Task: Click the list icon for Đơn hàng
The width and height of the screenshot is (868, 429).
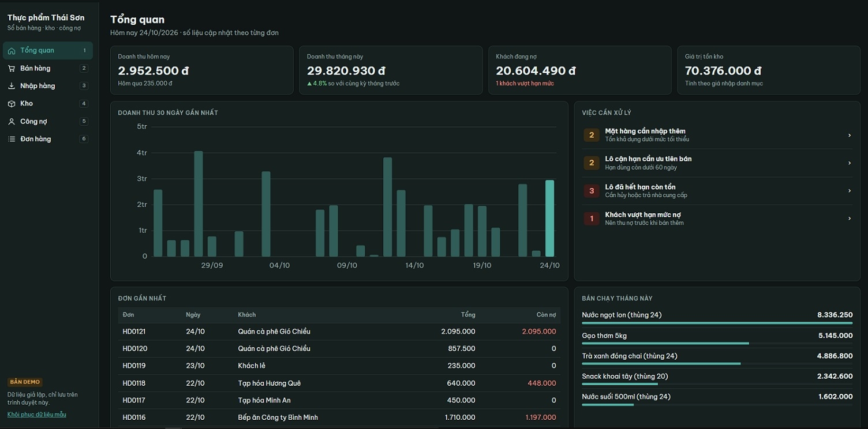Action: 12,139
